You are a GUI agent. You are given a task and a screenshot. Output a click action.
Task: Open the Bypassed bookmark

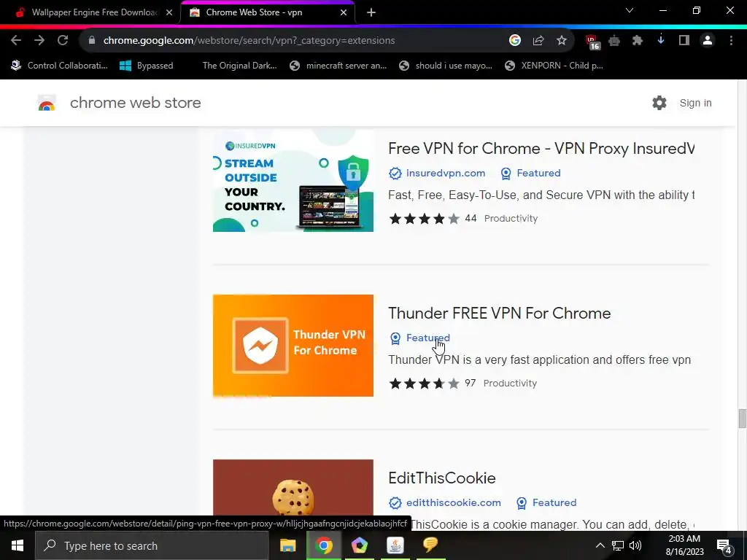point(146,66)
